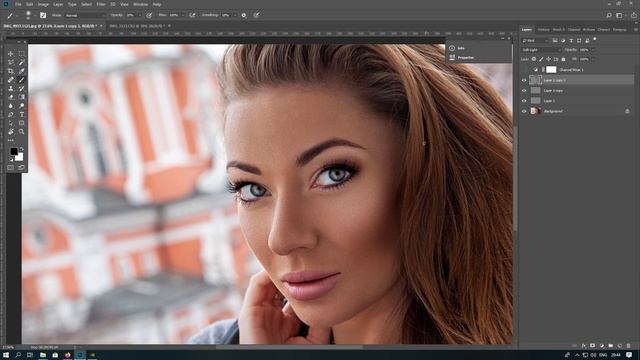This screenshot has height=360, width=640.
Task: Select the Healing Brush tool
Action: point(11,80)
